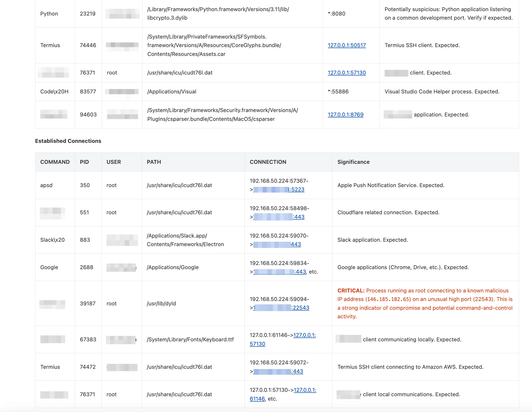Select PID 94603 cell
This screenshot has width=532, height=412.
[x=88, y=115]
